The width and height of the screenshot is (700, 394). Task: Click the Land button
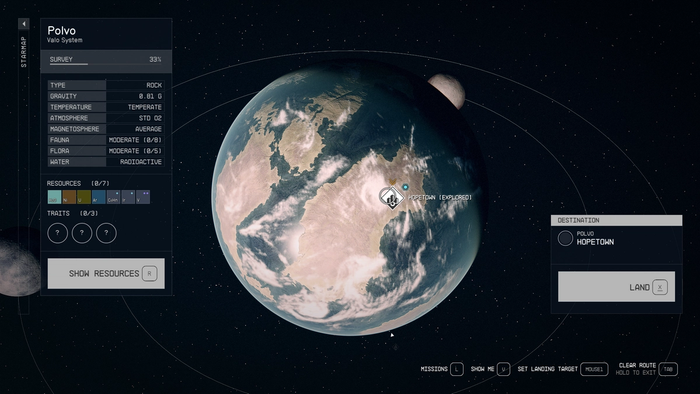click(x=617, y=287)
